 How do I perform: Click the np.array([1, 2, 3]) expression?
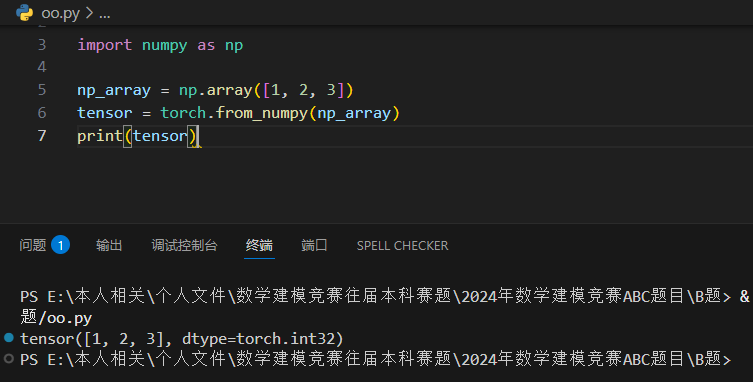[266, 90]
